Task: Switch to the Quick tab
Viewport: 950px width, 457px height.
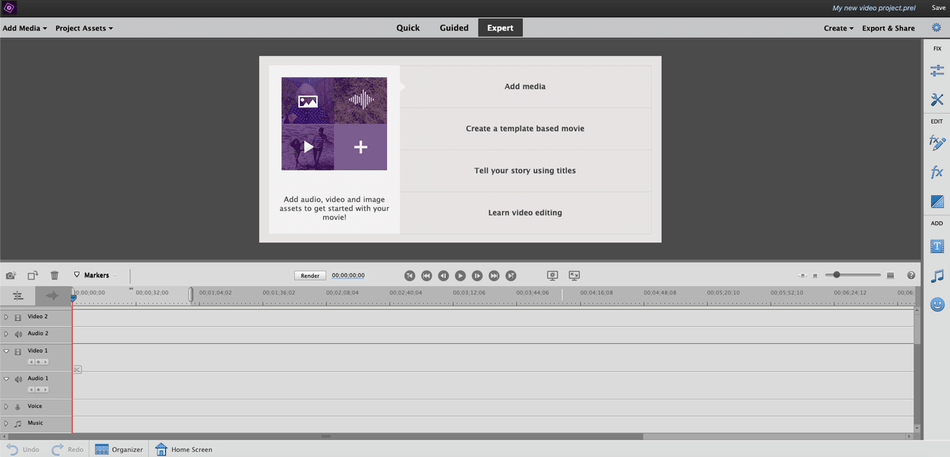Action: [408, 28]
